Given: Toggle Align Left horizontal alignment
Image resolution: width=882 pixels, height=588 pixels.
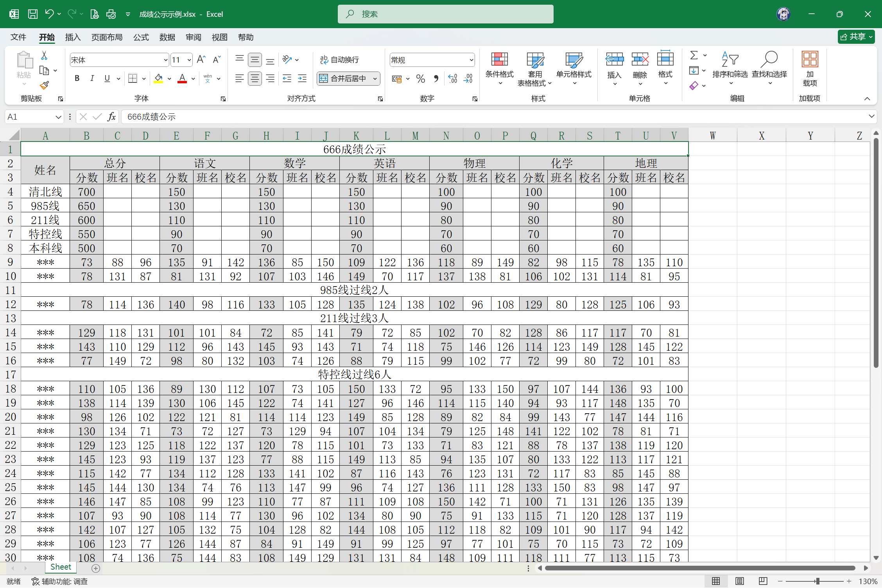Looking at the screenshot, I should [240, 79].
